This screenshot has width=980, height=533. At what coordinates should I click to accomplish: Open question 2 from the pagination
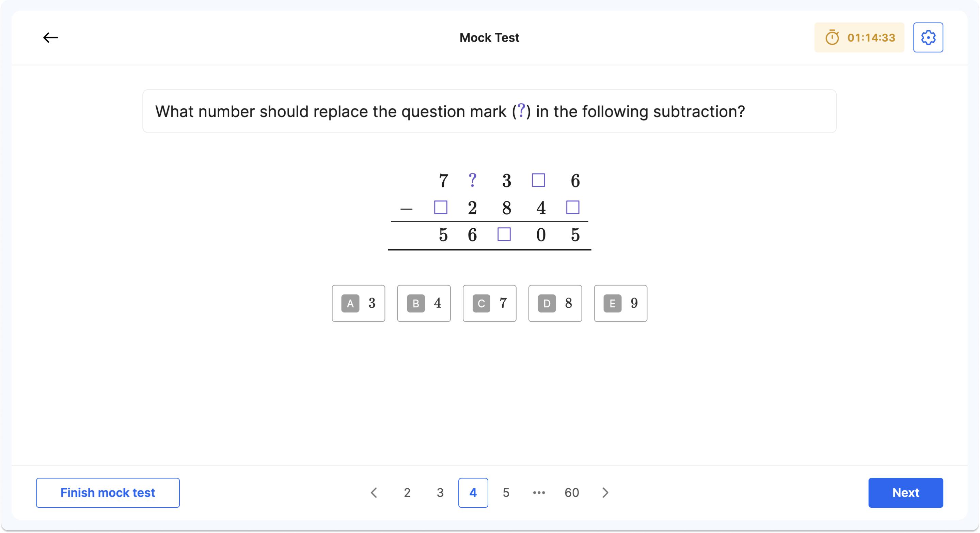pos(407,492)
